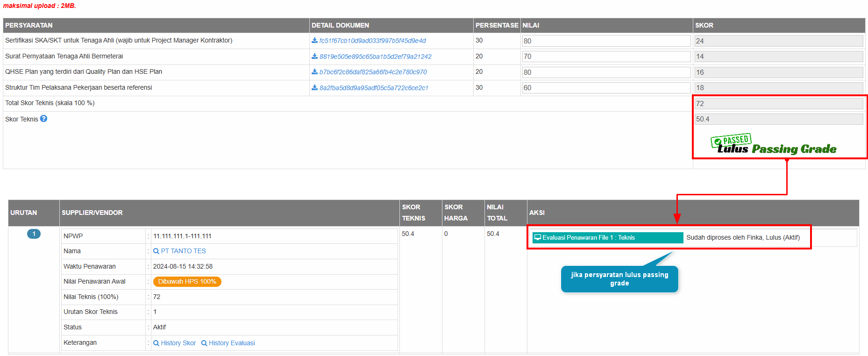Click Nilai field for SKA/SKT certification row

606,41
